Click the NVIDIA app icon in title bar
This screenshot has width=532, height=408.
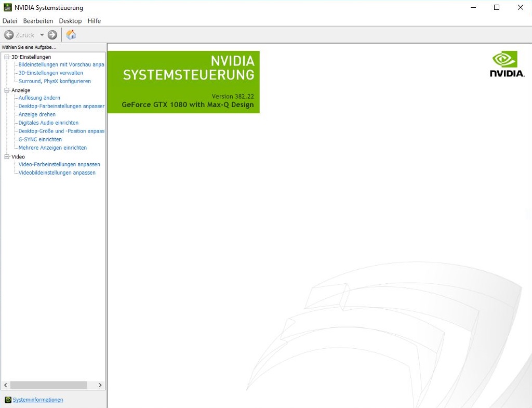7,7
